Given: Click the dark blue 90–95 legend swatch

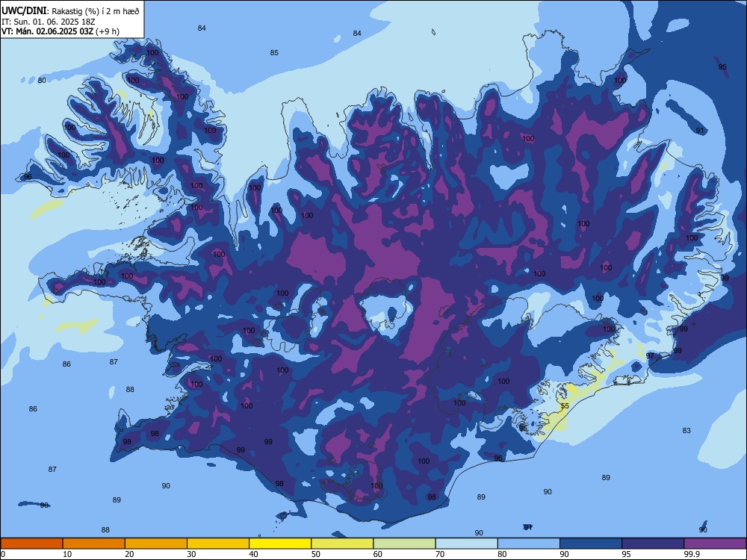Looking at the screenshot, I should [591, 544].
